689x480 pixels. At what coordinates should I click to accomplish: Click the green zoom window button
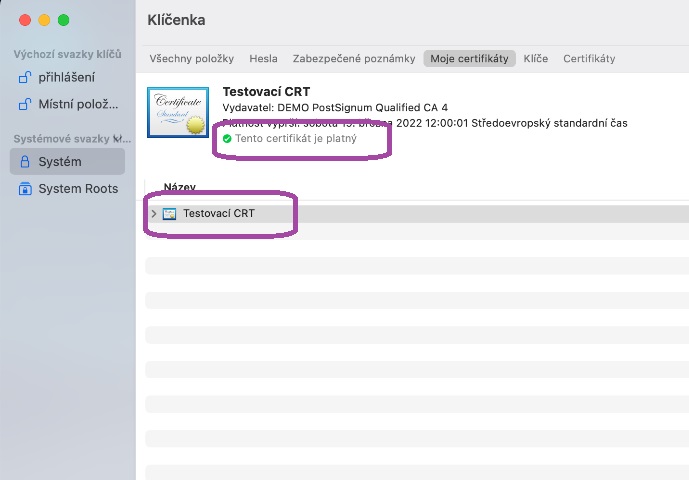point(64,20)
